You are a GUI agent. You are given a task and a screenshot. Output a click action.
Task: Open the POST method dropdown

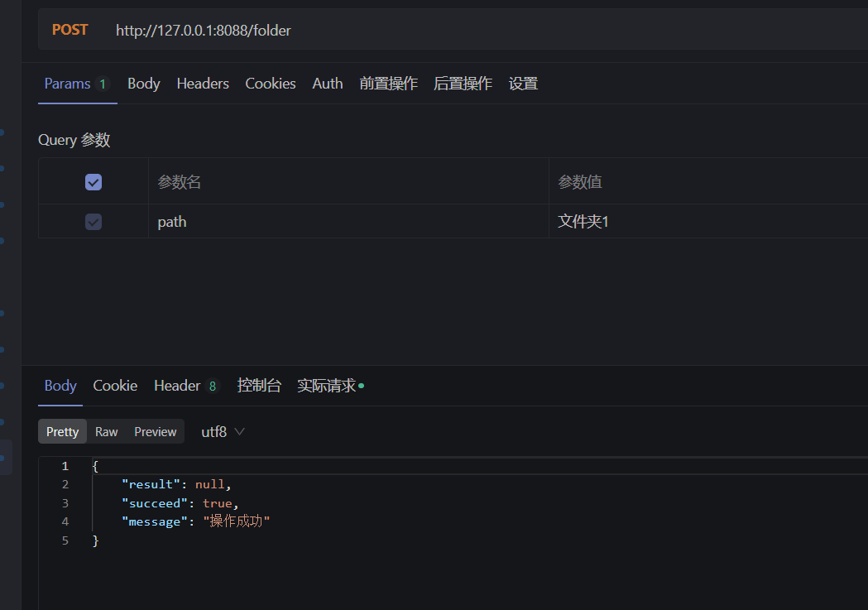(70, 29)
